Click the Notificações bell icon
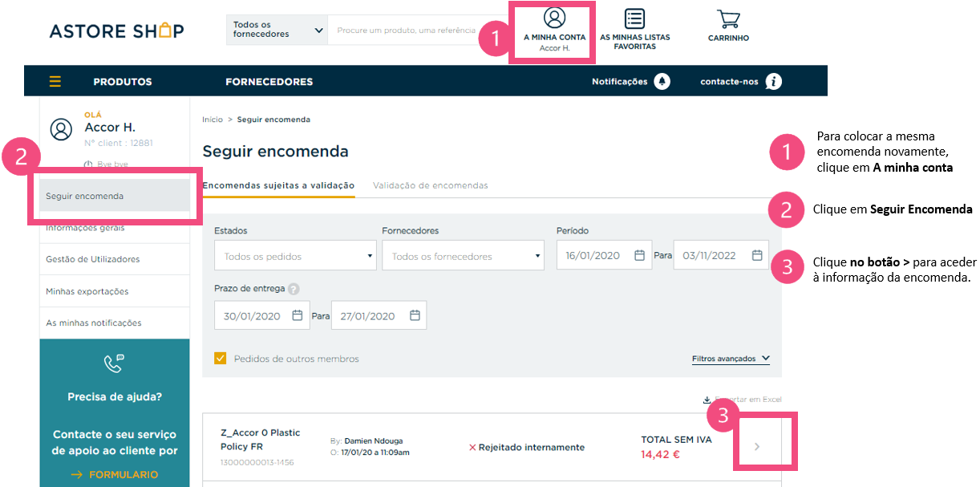The width and height of the screenshot is (980, 487). (662, 81)
